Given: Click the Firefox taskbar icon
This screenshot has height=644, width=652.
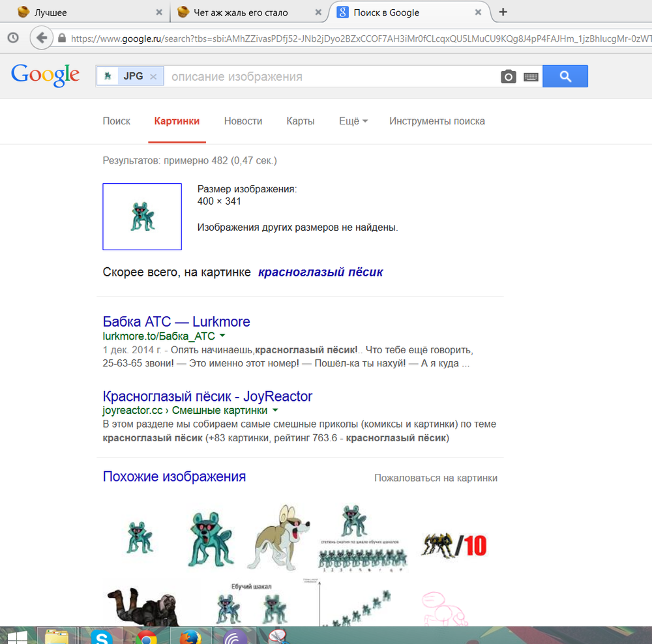Looking at the screenshot, I should coord(190,637).
